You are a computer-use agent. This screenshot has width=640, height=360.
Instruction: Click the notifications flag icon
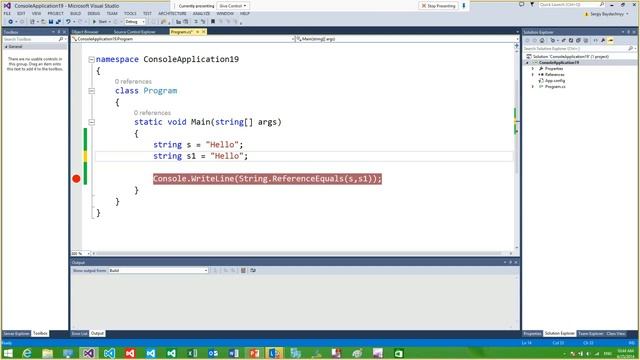click(x=532, y=4)
